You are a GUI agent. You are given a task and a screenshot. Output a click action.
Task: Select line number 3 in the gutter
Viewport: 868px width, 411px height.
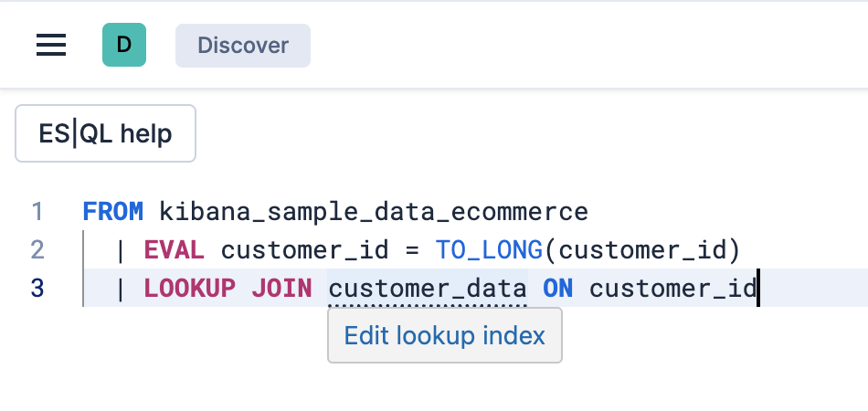point(37,288)
